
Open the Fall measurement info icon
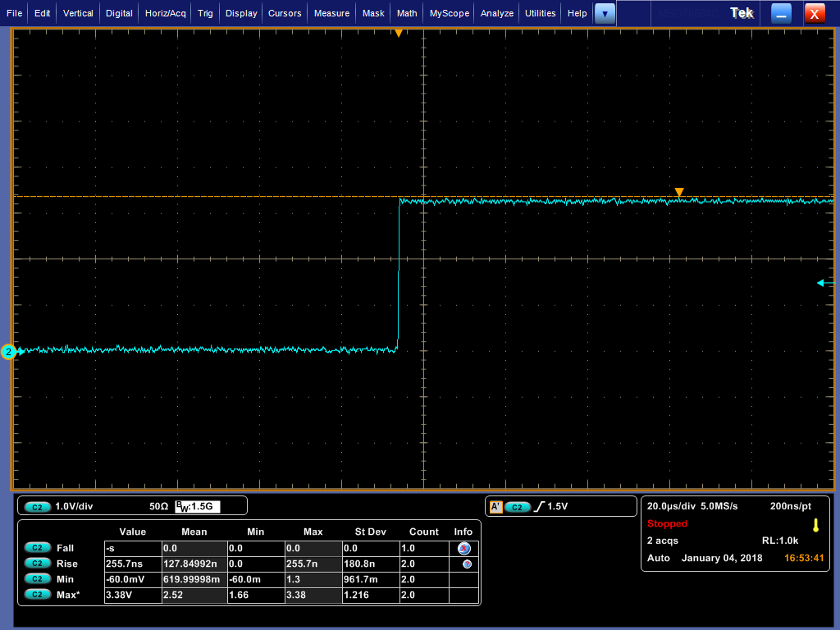click(x=464, y=548)
